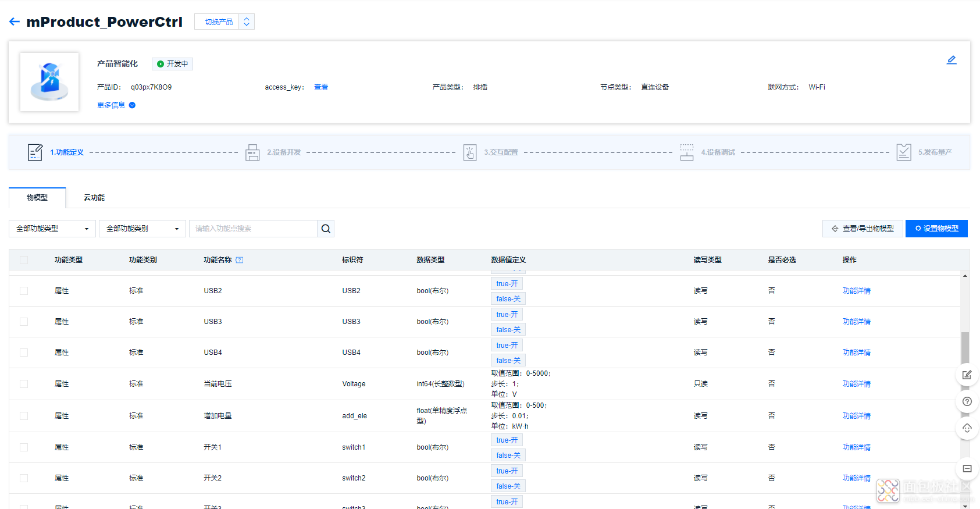The image size is (980, 509).
Task: Click the publish mass production step icon
Action: pyautogui.click(x=904, y=152)
